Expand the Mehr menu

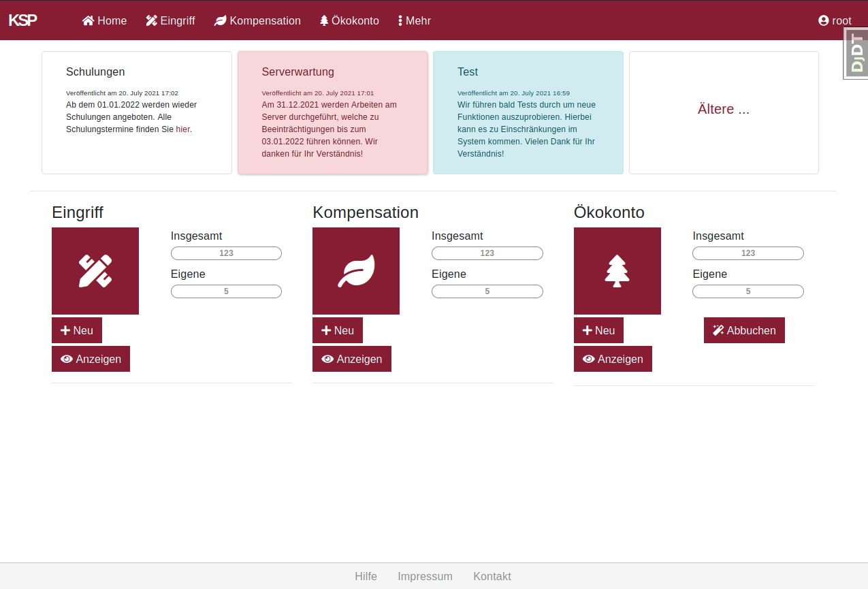[414, 20]
